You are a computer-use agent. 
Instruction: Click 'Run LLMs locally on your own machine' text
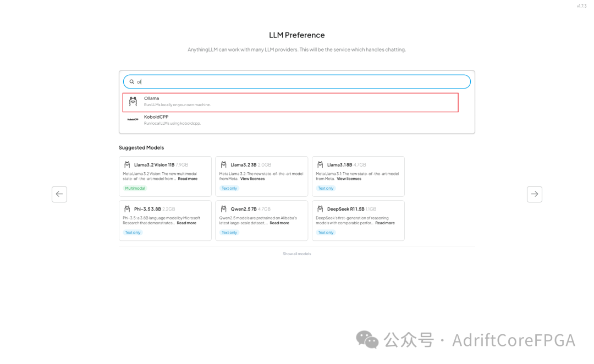tap(177, 105)
